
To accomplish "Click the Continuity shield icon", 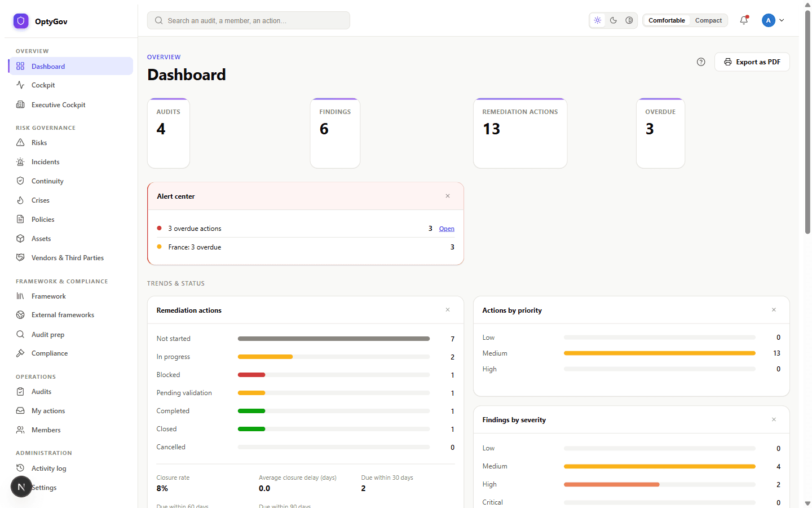I will point(20,181).
